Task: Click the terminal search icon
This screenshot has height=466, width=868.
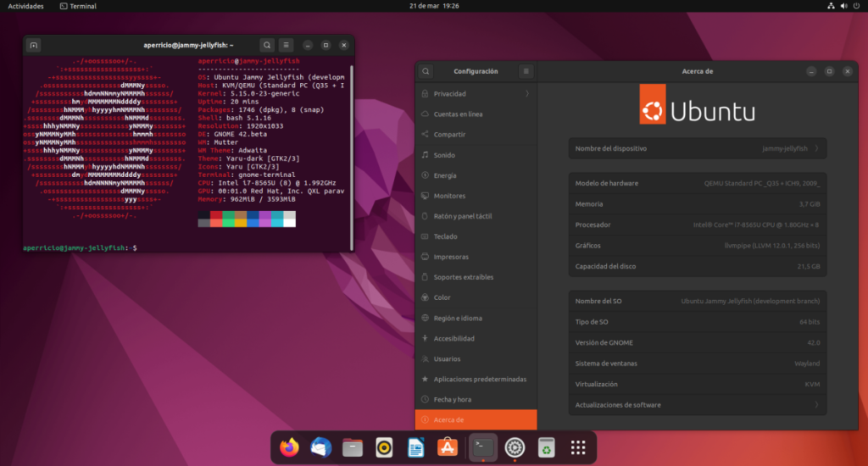Action: coord(267,45)
